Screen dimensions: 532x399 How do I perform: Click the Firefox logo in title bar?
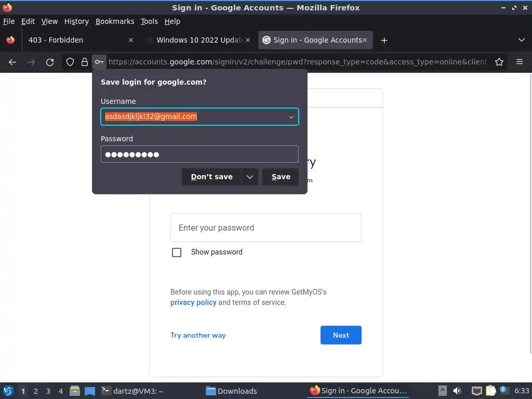(x=7, y=7)
